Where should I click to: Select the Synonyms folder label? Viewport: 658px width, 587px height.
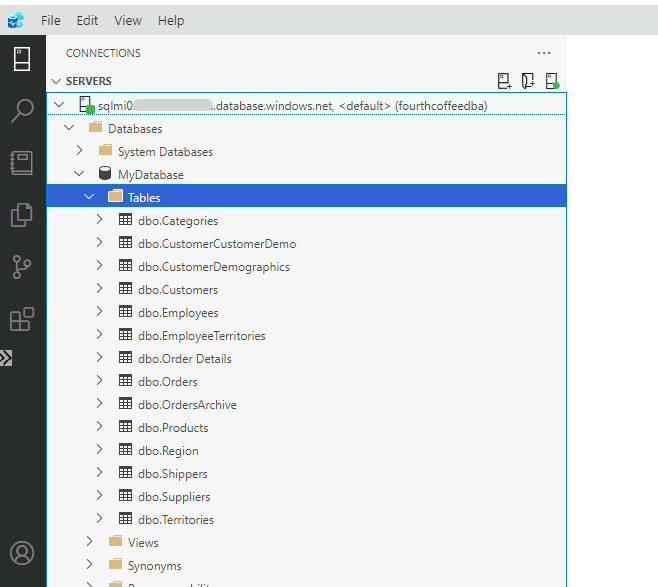155,566
